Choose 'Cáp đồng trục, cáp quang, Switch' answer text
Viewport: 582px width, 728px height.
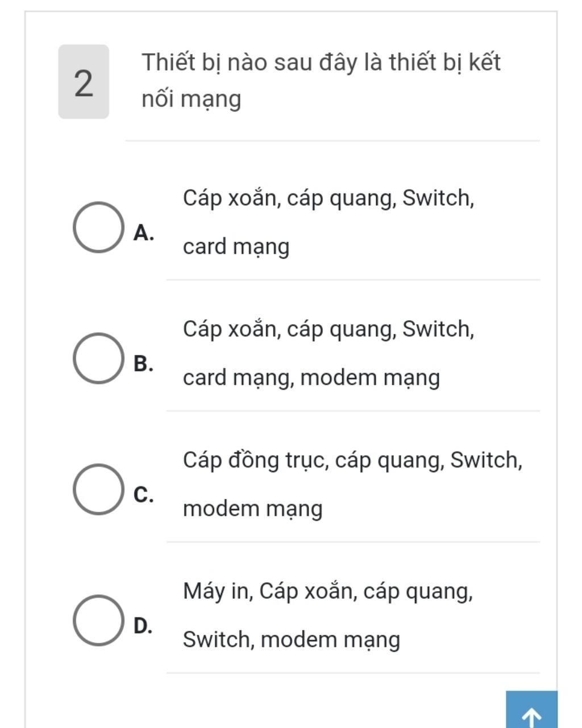coord(352,484)
